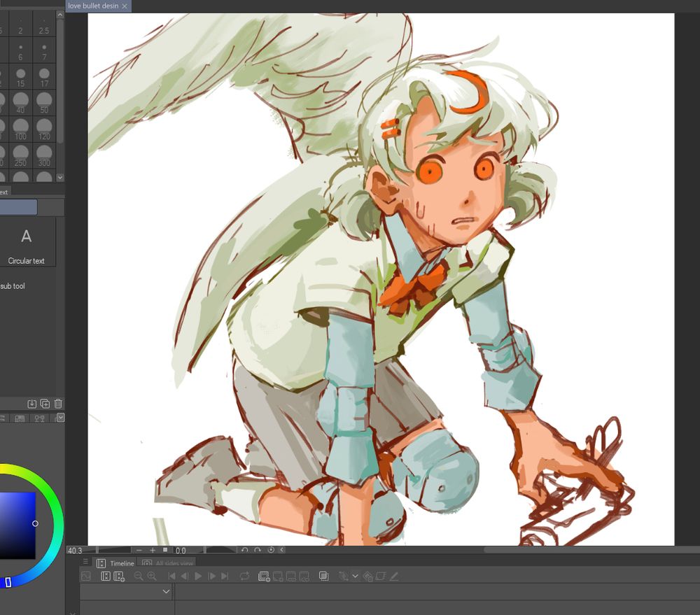This screenshot has width=700, height=615.
Task: Open the All sides view tab
Action: pyautogui.click(x=168, y=563)
